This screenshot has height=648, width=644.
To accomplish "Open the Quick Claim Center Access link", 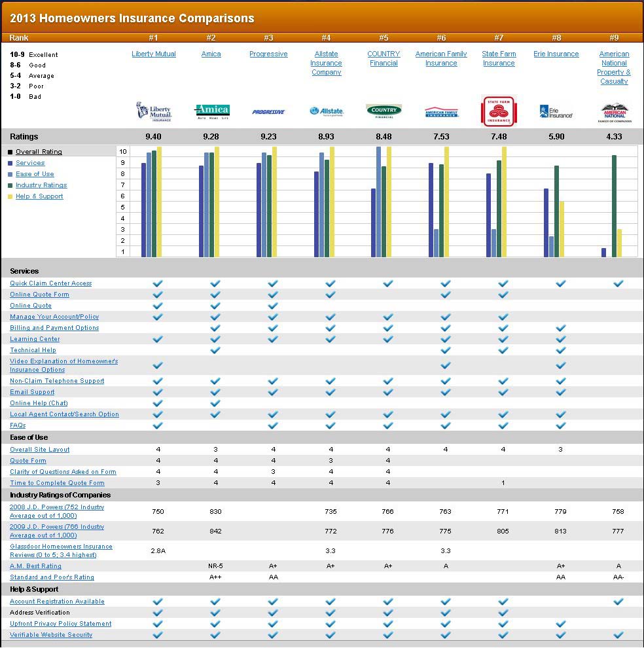I will [x=51, y=283].
